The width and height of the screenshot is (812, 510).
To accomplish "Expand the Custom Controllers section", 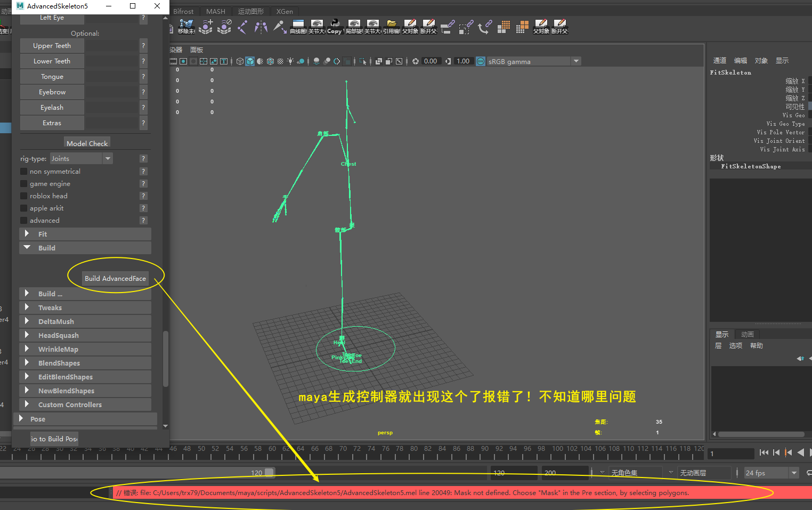I will 85,404.
